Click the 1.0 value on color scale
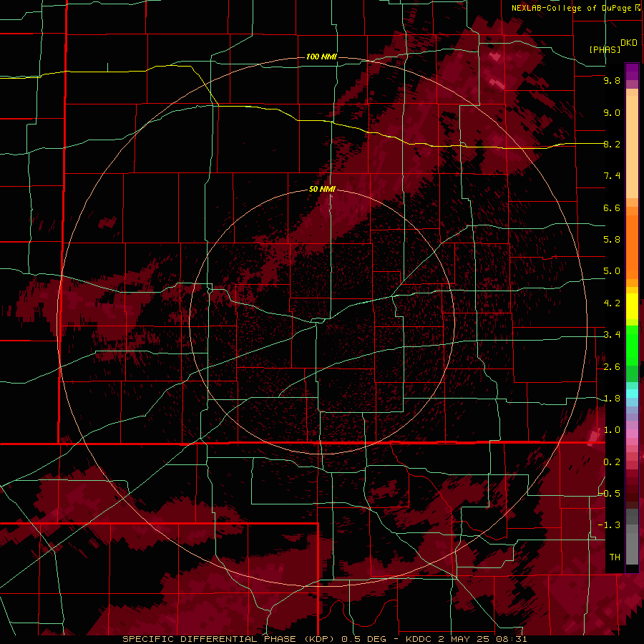The width and height of the screenshot is (644, 644). click(612, 430)
